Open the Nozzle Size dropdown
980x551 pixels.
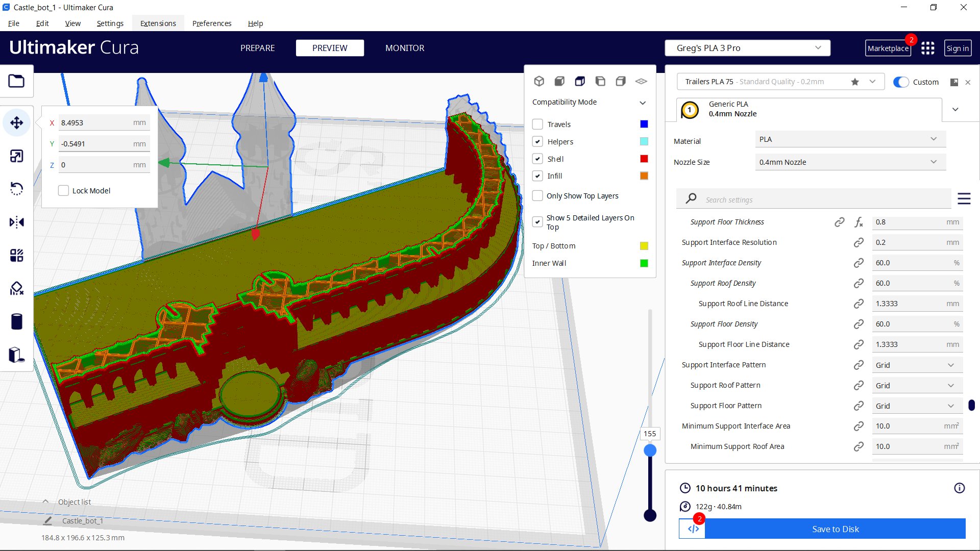[849, 162]
